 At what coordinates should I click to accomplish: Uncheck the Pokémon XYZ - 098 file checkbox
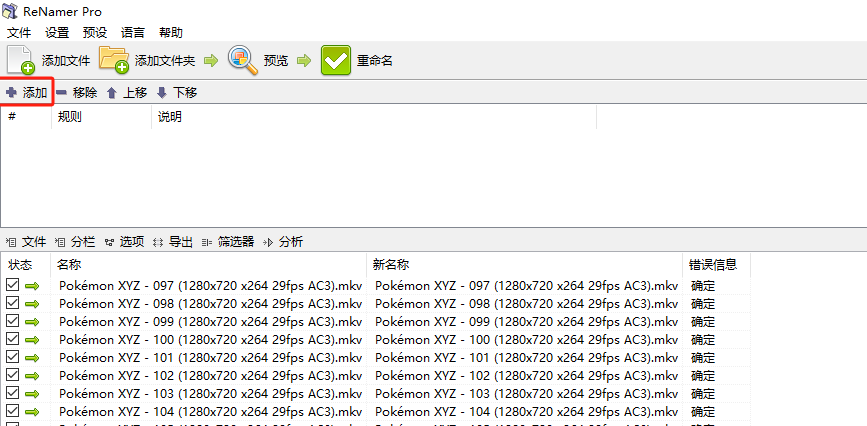(x=12, y=303)
